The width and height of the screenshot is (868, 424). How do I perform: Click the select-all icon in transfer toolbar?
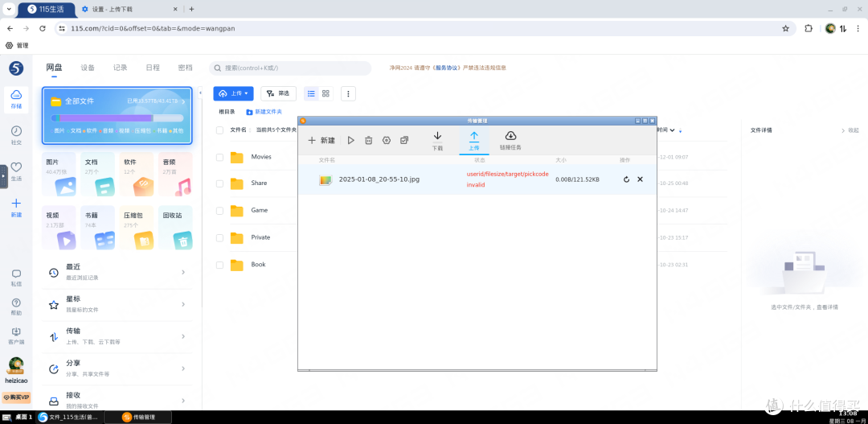point(404,140)
